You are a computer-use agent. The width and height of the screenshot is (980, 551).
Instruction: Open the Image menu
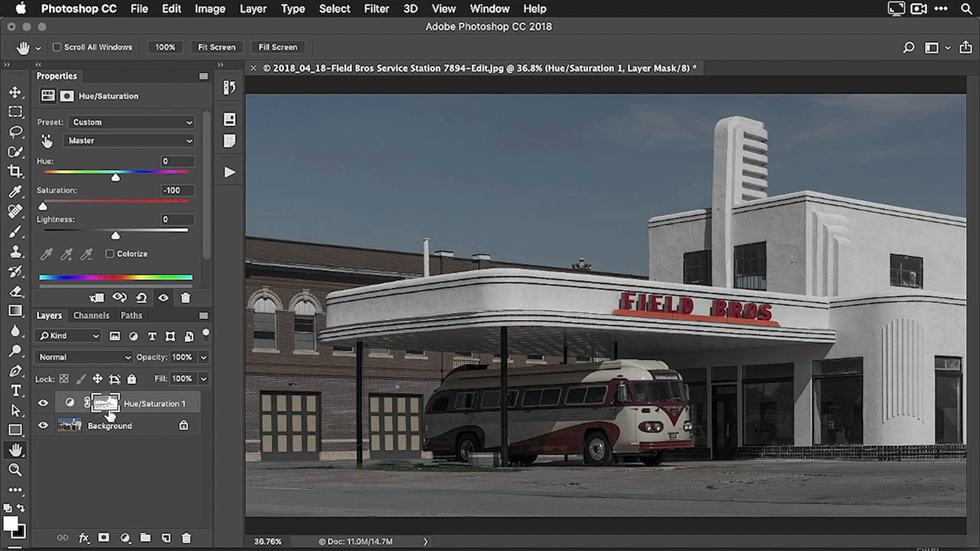pos(210,9)
